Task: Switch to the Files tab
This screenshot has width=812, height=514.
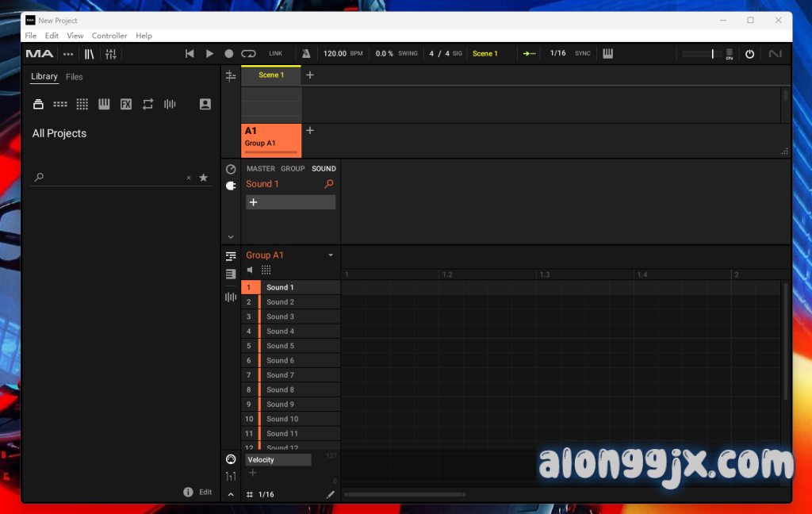Action: (75, 77)
